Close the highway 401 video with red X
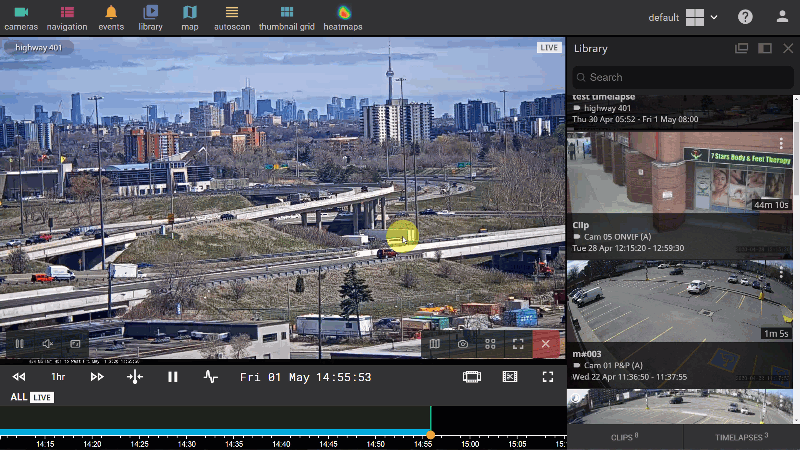 [x=545, y=344]
